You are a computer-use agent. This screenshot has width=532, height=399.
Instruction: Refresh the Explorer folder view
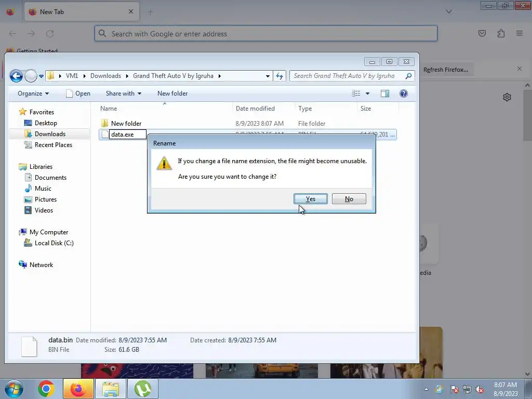tap(279, 76)
